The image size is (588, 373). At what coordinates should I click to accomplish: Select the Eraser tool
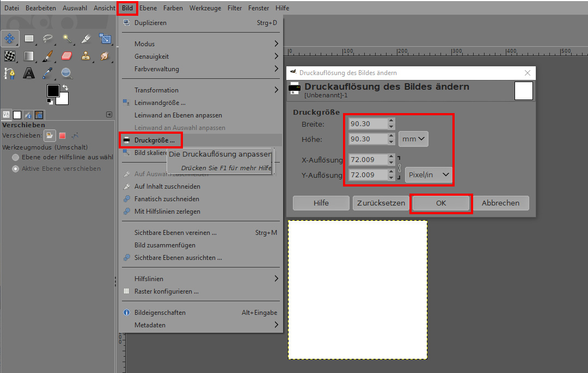(x=67, y=56)
